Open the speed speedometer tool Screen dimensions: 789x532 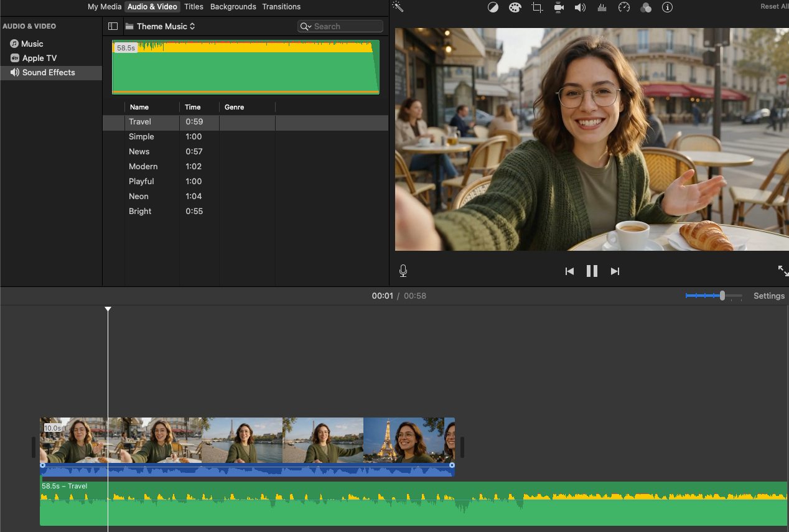coord(624,7)
